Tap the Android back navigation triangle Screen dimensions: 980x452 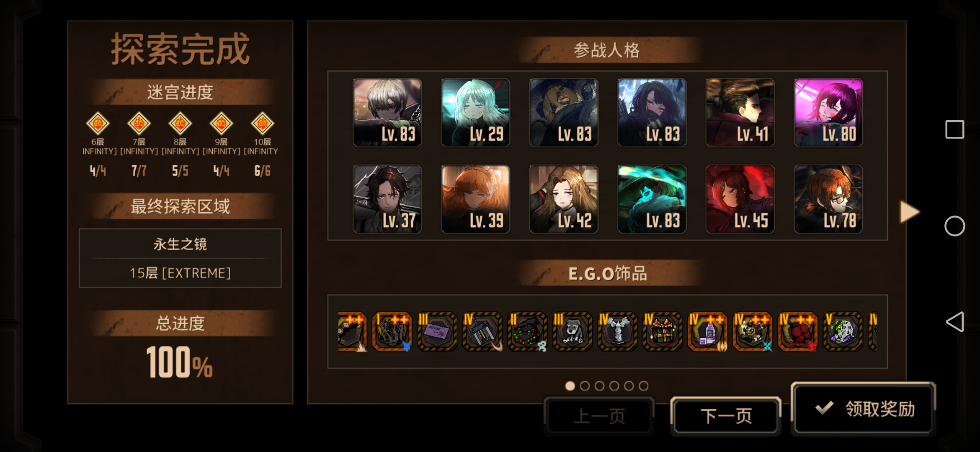coord(954,322)
